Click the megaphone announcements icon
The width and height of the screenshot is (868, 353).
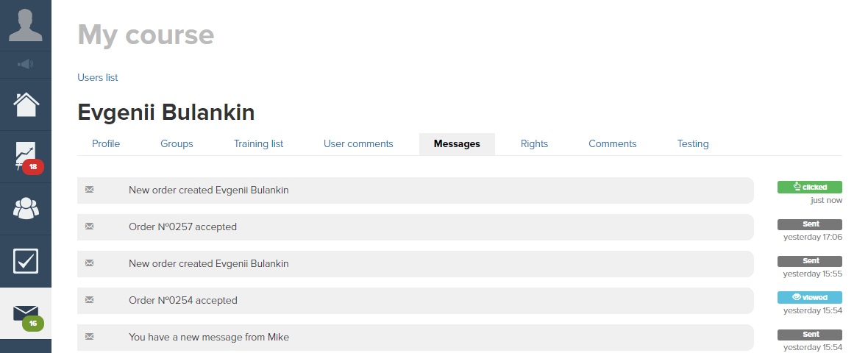pos(26,65)
